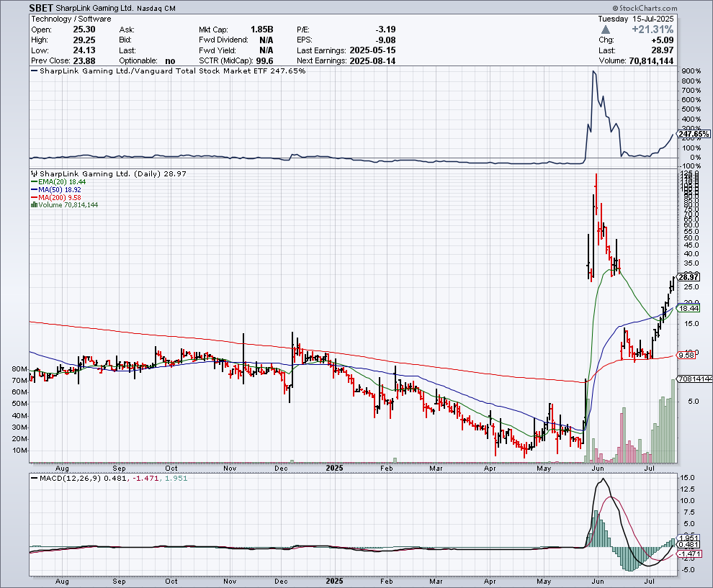The width and height of the screenshot is (713, 588).
Task: Click the red -1.471 signal flag on the MACD axis
Action: pyautogui.click(x=689, y=554)
